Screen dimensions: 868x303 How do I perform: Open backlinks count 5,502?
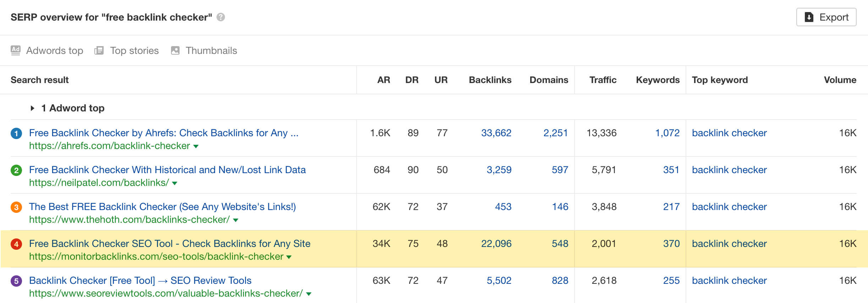coord(499,280)
